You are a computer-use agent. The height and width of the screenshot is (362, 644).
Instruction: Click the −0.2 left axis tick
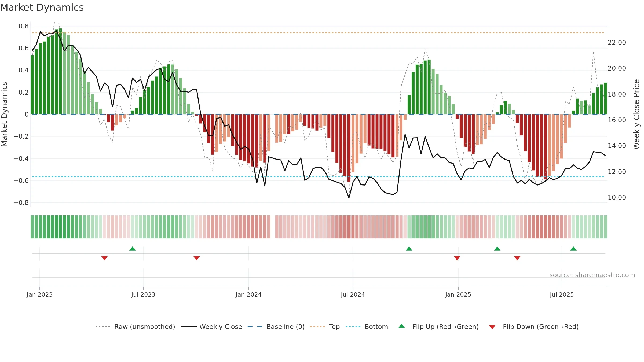click(21, 136)
